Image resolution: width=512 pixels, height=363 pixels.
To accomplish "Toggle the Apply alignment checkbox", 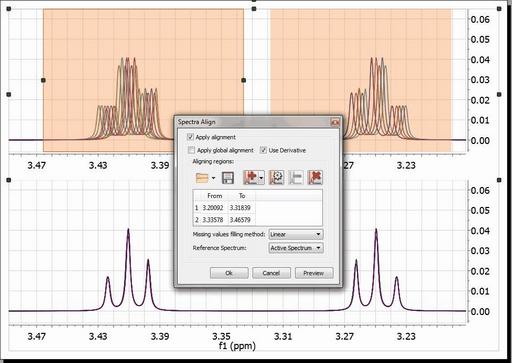I will tap(191, 137).
